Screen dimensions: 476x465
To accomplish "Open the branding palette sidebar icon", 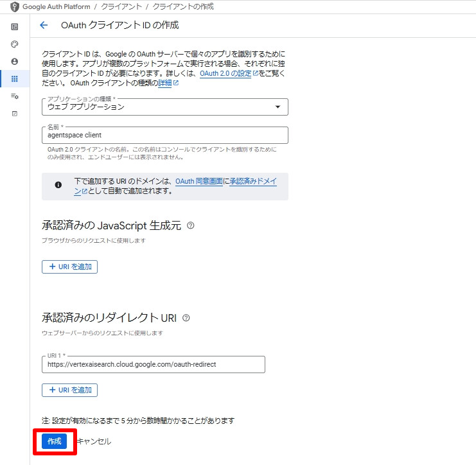I will point(15,44).
